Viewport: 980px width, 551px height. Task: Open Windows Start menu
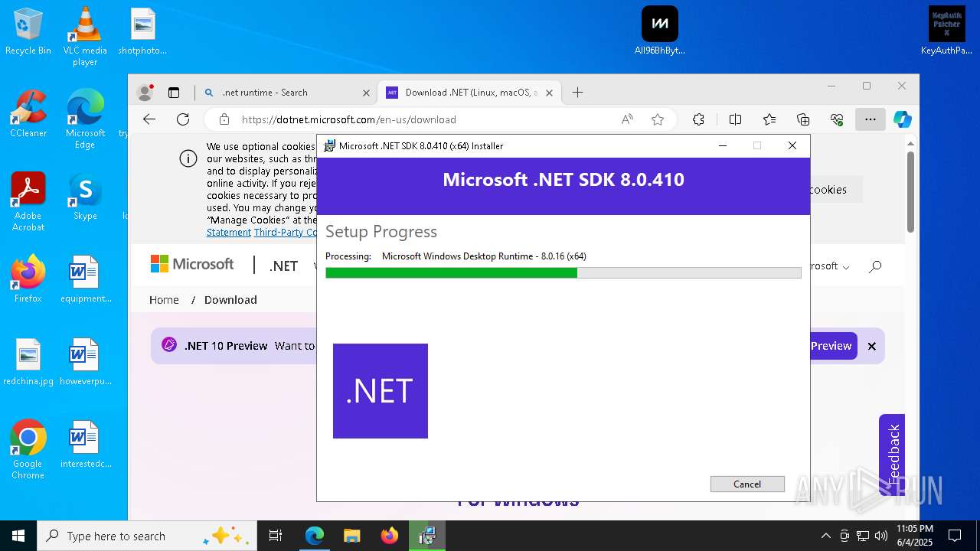[18, 536]
